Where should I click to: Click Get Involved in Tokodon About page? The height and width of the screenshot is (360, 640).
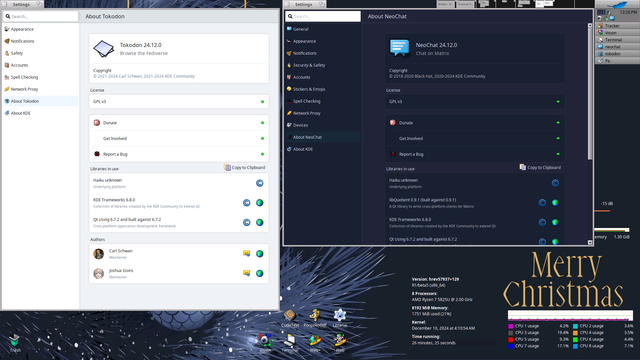tap(179, 138)
